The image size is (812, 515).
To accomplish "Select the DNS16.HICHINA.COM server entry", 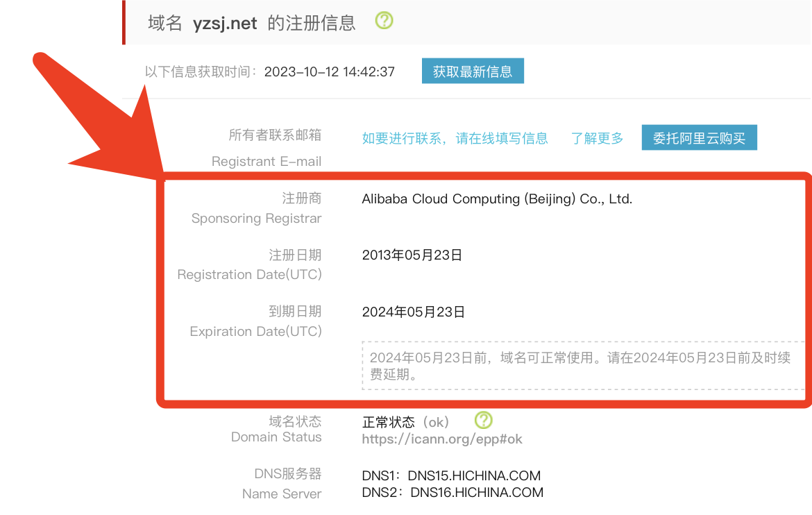I will (476, 493).
